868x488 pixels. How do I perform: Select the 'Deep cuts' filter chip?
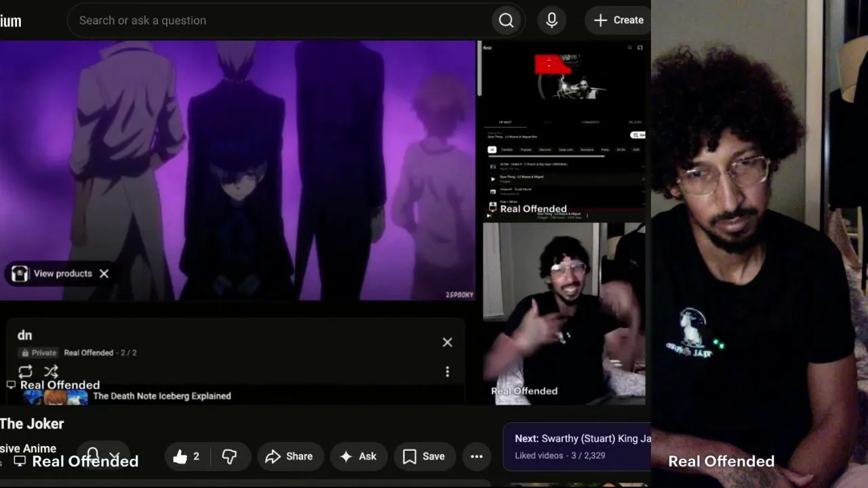(x=566, y=150)
